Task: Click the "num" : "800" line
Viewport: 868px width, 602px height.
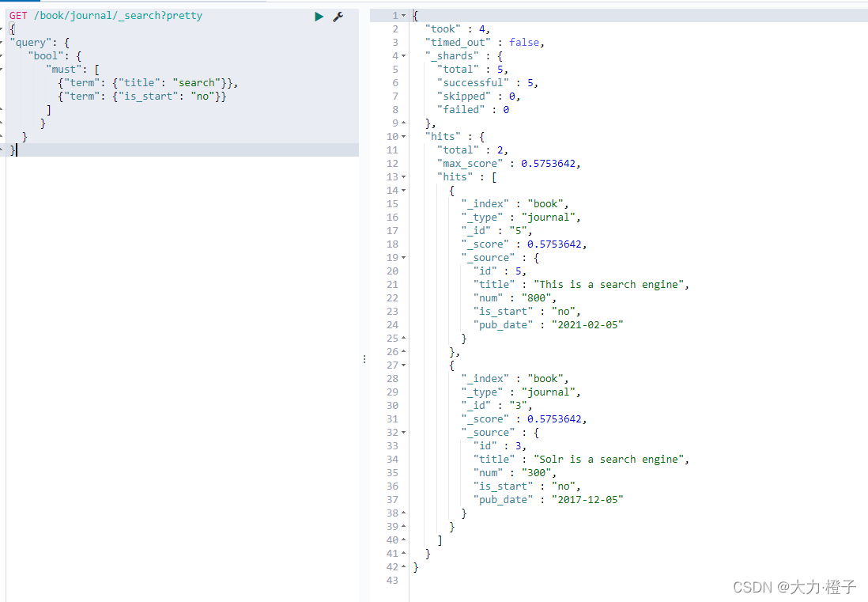Action: tap(515, 298)
